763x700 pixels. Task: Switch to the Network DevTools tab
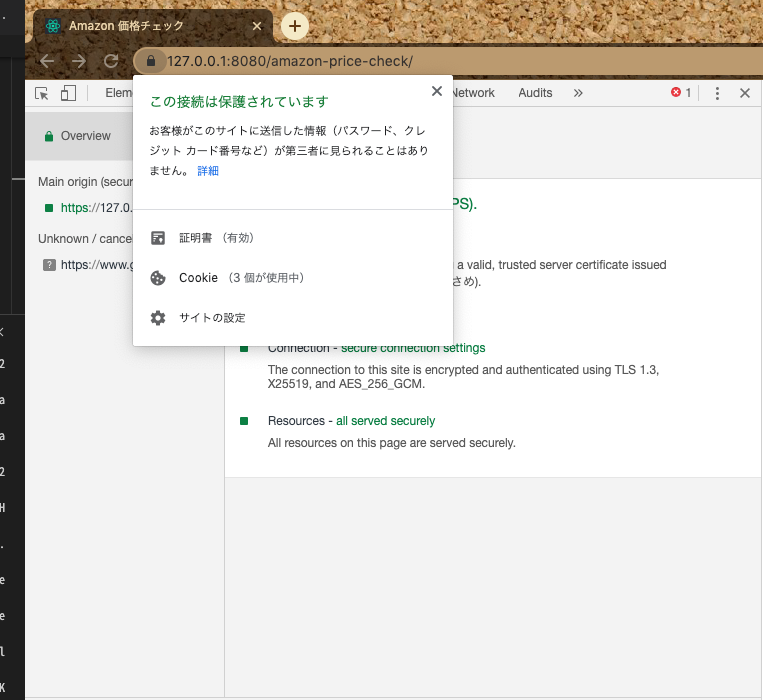point(473,93)
